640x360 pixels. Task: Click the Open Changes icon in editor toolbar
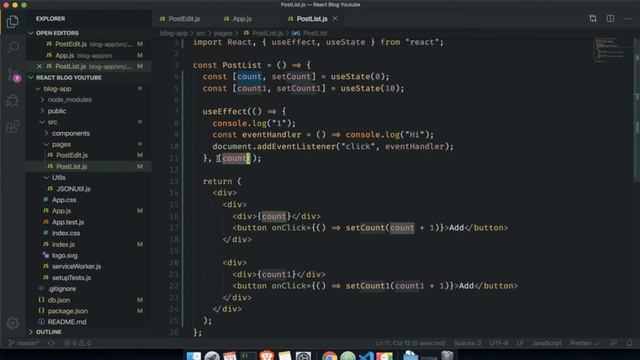(593, 19)
